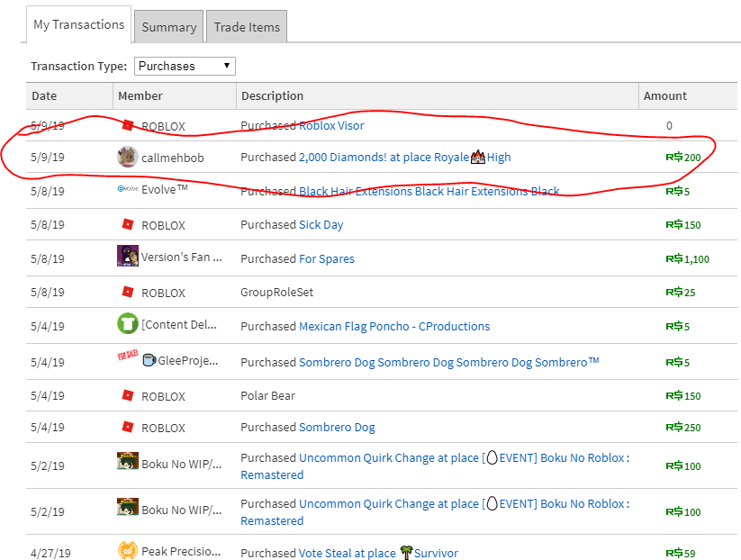Image resolution: width=741 pixels, height=560 pixels.
Task: Click the Peak Precision group icon
Action: click(x=128, y=550)
